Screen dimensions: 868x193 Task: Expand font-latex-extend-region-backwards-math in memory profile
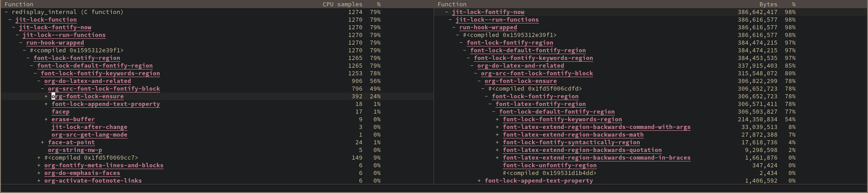pyautogui.click(x=497, y=135)
